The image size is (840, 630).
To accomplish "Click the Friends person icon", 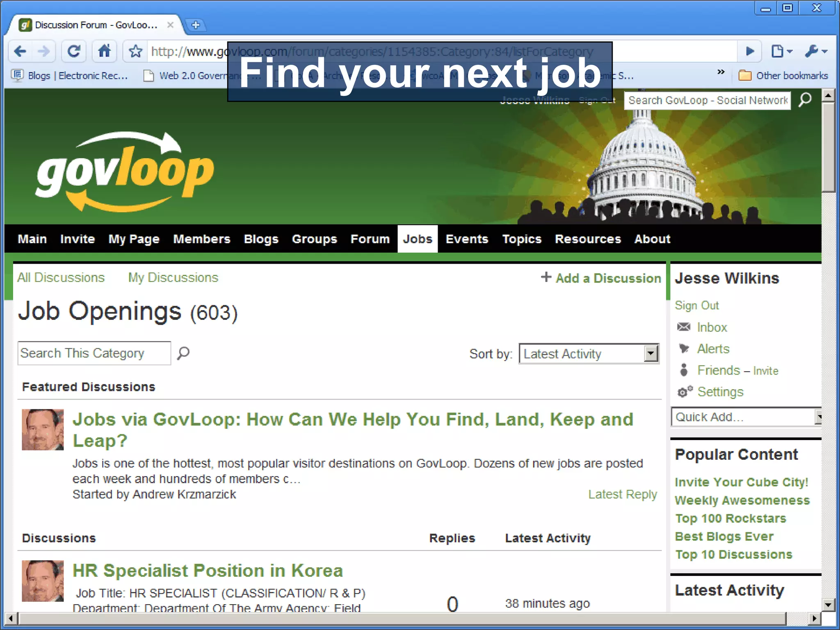I will (684, 370).
